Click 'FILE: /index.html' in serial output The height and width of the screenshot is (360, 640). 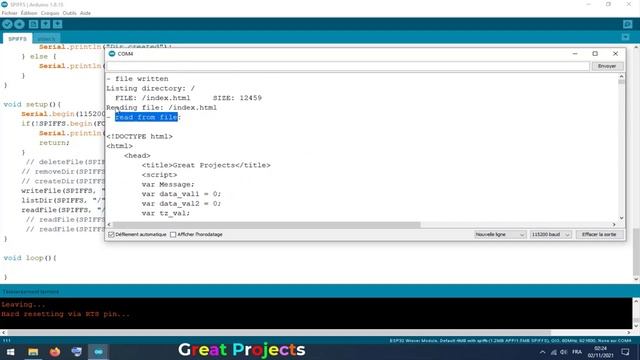coord(153,98)
